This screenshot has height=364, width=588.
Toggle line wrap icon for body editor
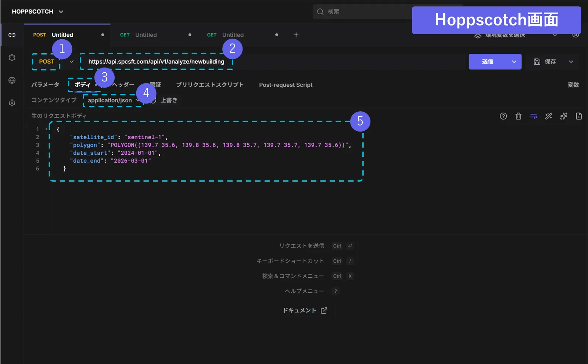(534, 116)
